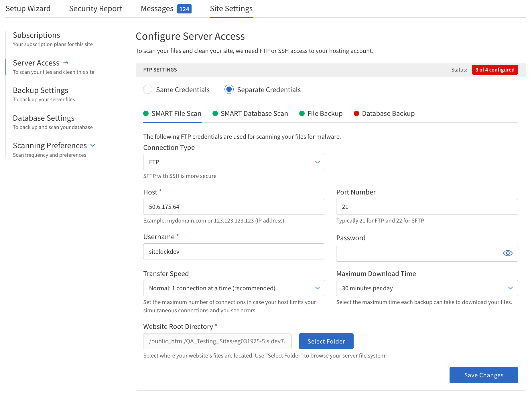532x397 pixels.
Task: Open the Security Report tab
Action: pyautogui.click(x=96, y=9)
